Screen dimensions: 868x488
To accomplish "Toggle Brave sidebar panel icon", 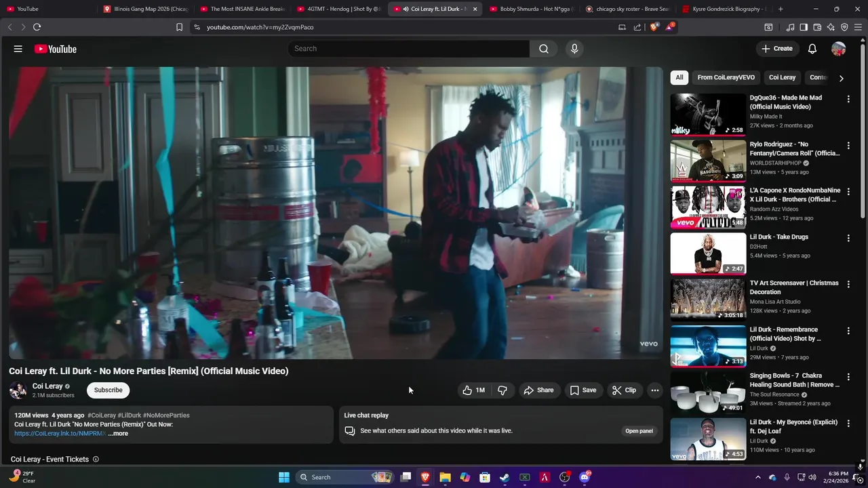I will tap(804, 27).
